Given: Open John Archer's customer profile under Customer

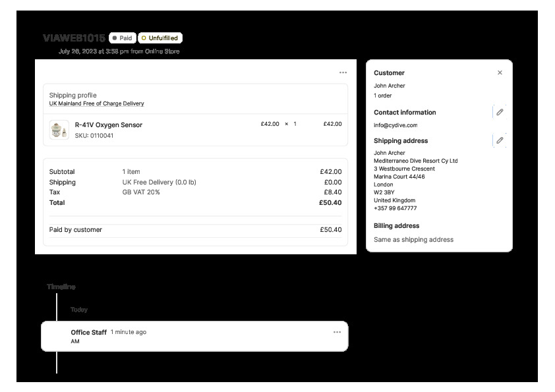Looking at the screenshot, I should (389, 86).
